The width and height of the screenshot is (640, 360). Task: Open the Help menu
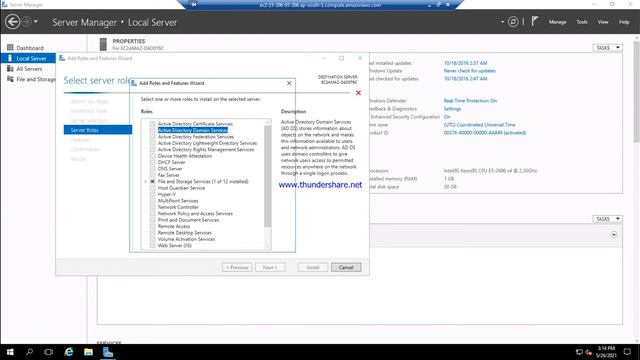[624, 22]
